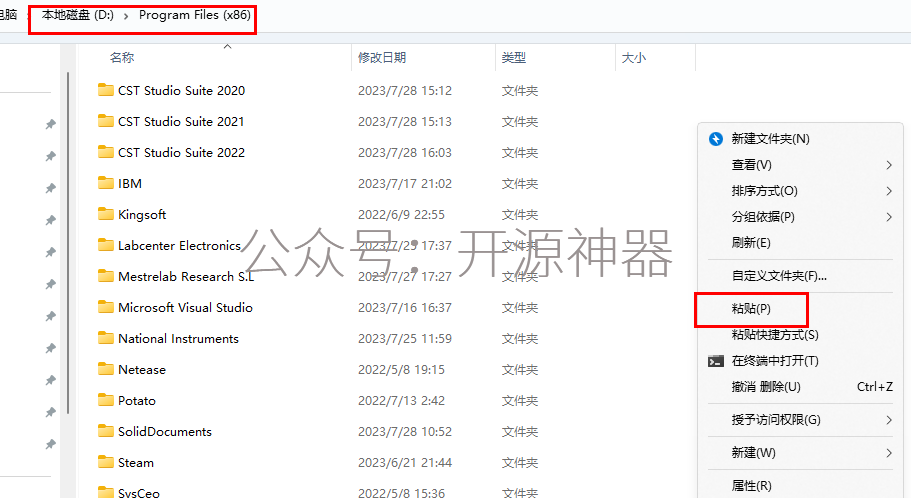Select the CST Studio Suite 2022 folder name

181,152
